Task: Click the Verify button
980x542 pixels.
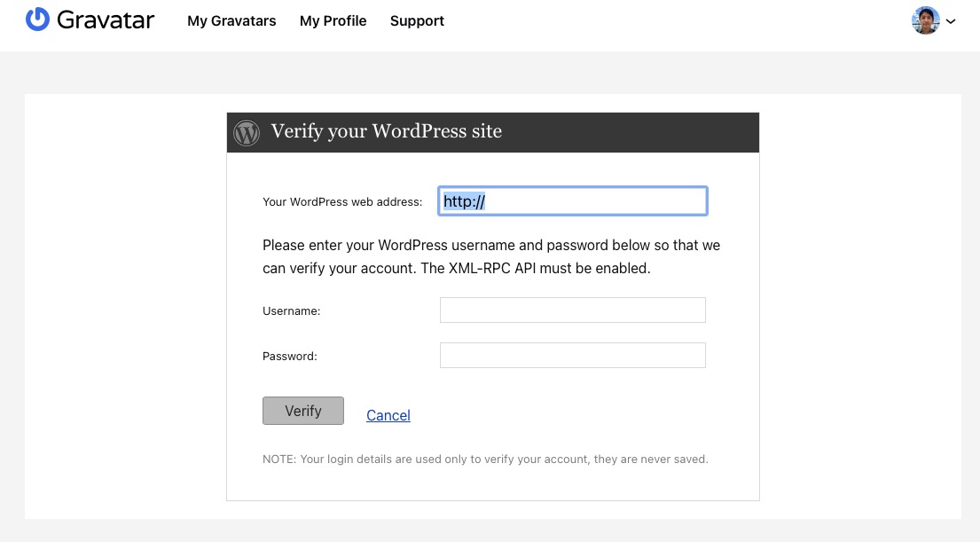Action: pos(303,411)
